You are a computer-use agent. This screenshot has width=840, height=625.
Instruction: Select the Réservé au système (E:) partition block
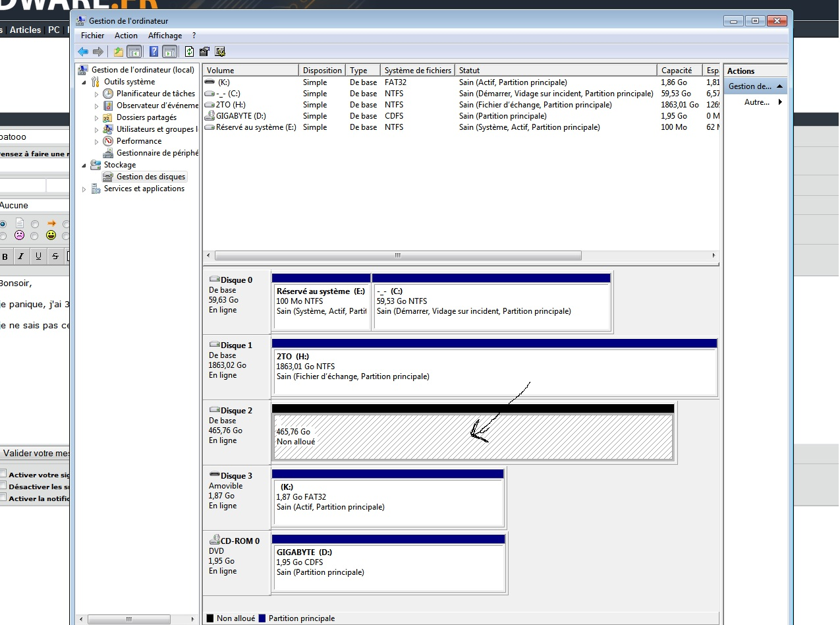pyautogui.click(x=321, y=302)
